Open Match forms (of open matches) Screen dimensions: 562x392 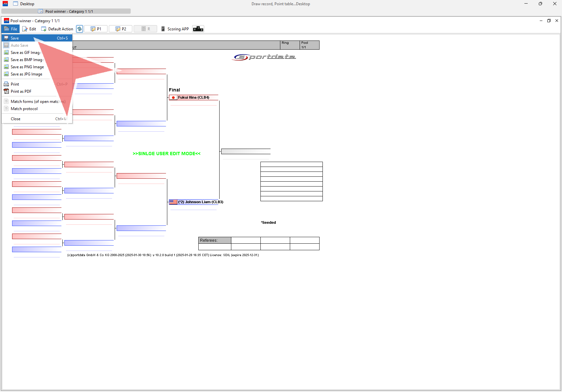(37, 102)
